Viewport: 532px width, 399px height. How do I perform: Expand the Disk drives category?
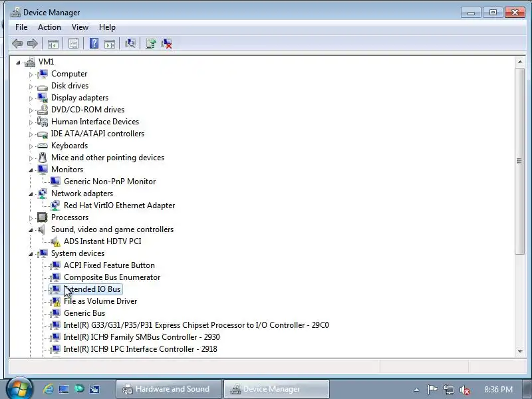pyautogui.click(x=31, y=86)
